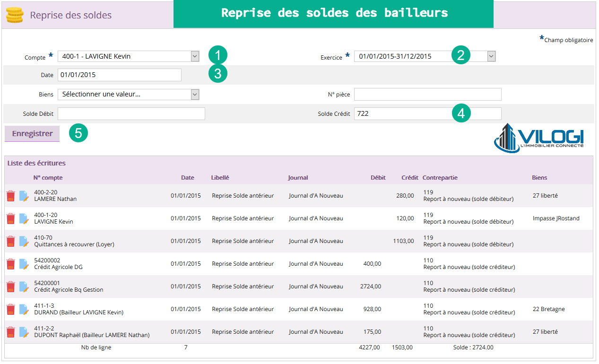Click the Libellé column header

click(x=220, y=178)
